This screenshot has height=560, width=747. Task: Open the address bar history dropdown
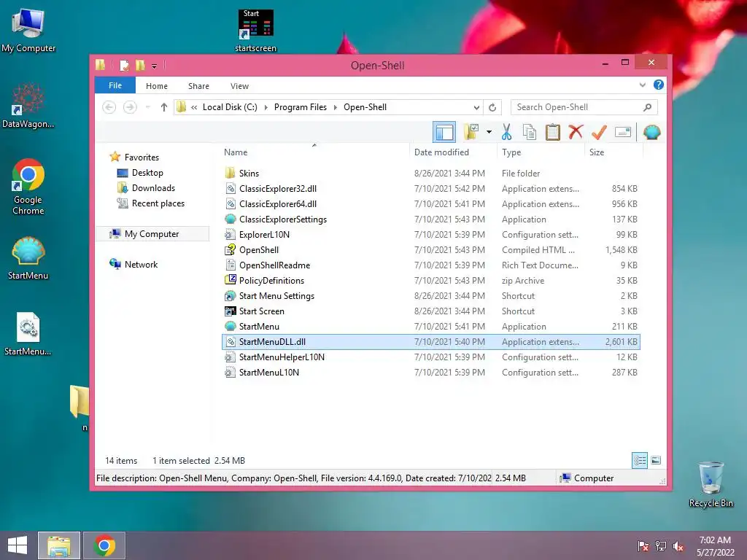(476, 107)
